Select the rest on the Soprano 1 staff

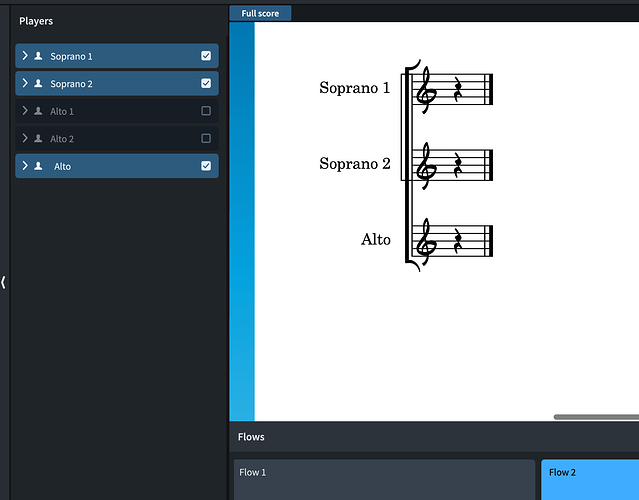458,90
